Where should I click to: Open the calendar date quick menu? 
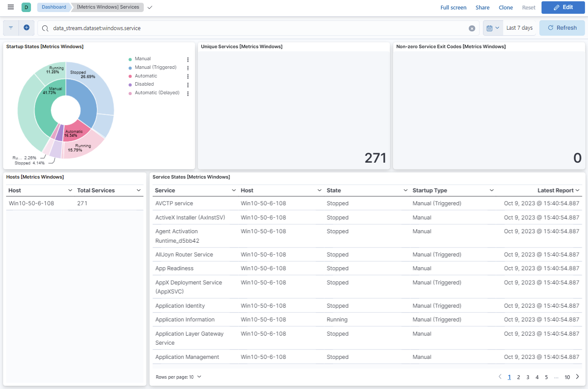tap(492, 28)
